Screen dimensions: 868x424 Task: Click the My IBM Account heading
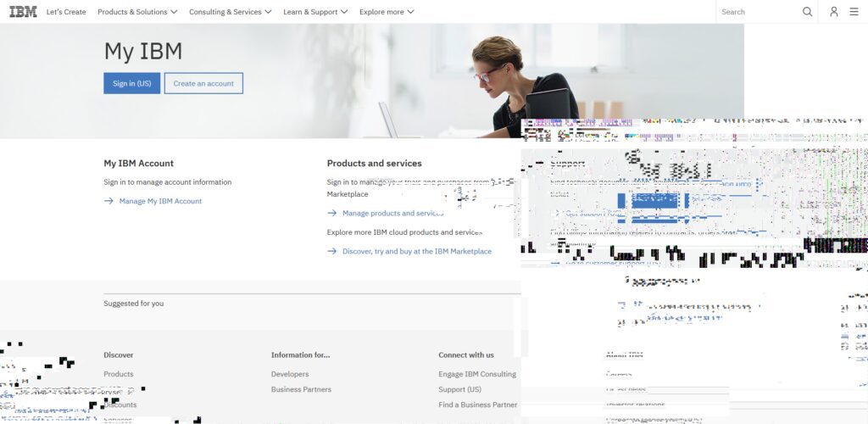coord(138,164)
